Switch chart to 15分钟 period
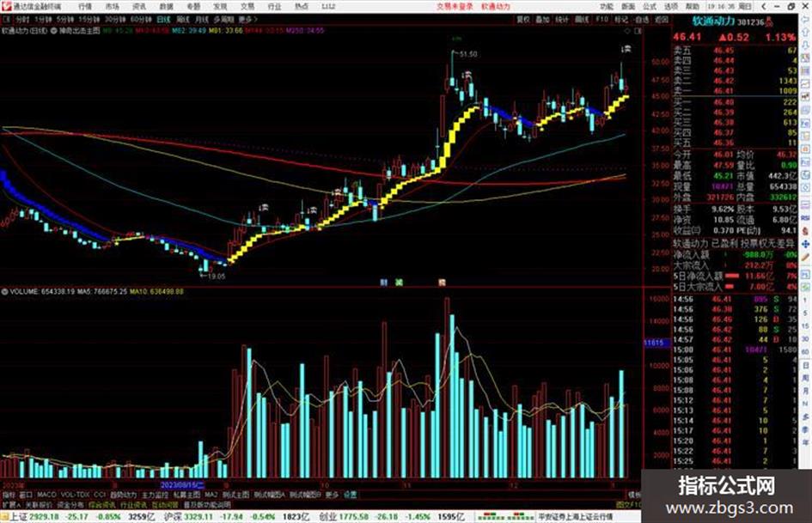Image resolution: width=812 pixels, height=523 pixels. pos(89,19)
